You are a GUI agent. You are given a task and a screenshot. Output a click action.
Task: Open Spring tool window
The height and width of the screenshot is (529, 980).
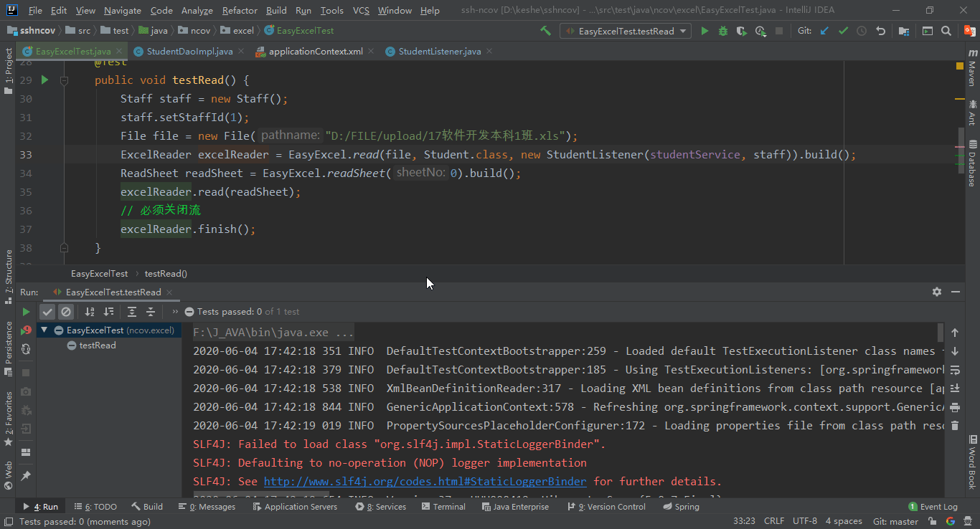click(681, 507)
